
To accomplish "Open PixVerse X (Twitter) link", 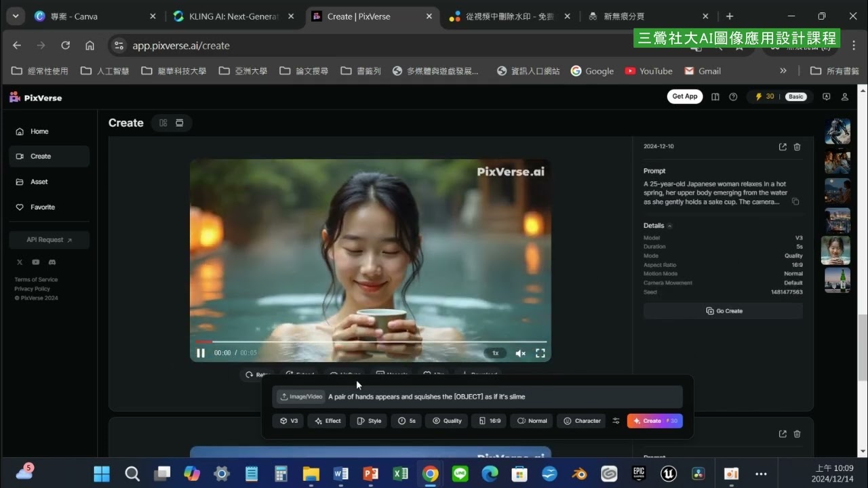I will coord(19,262).
